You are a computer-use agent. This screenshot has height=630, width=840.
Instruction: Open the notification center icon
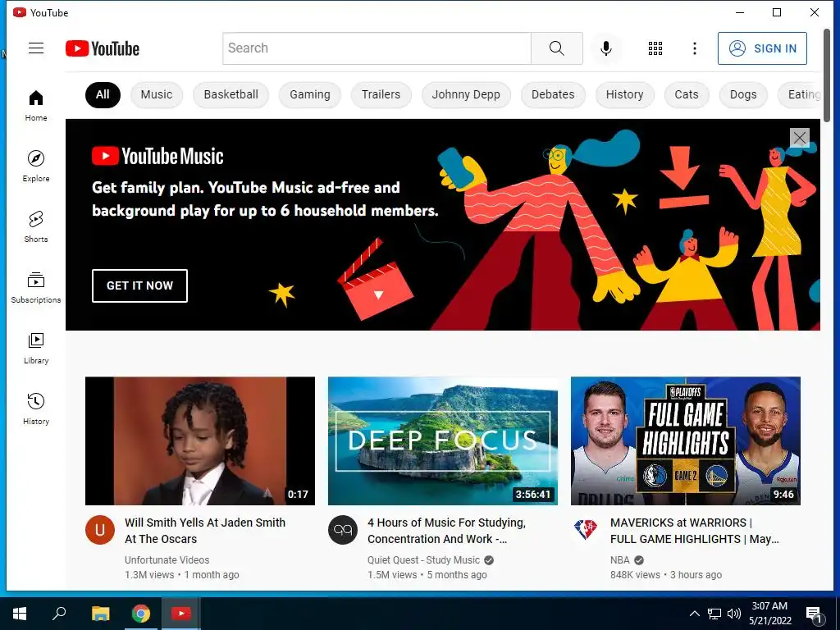815,614
